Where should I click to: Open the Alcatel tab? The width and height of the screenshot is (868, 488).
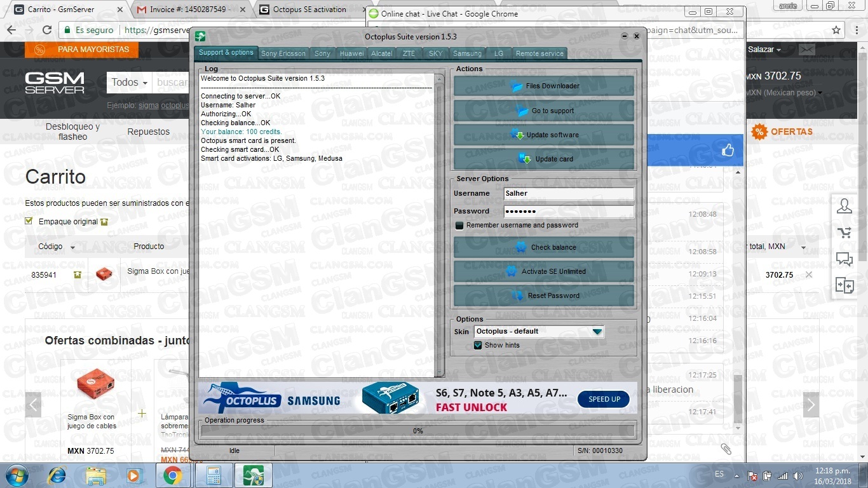click(382, 53)
